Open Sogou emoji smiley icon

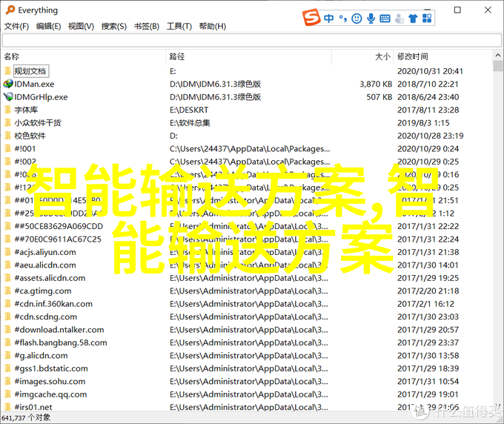click(357, 19)
